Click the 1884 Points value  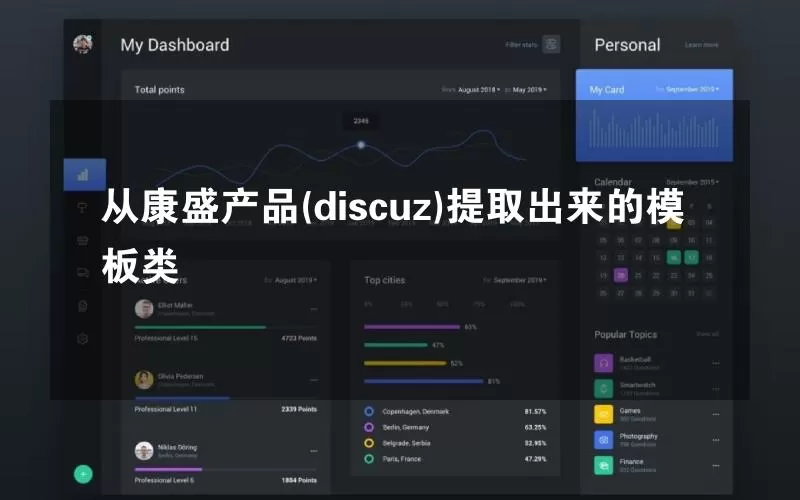(299, 480)
